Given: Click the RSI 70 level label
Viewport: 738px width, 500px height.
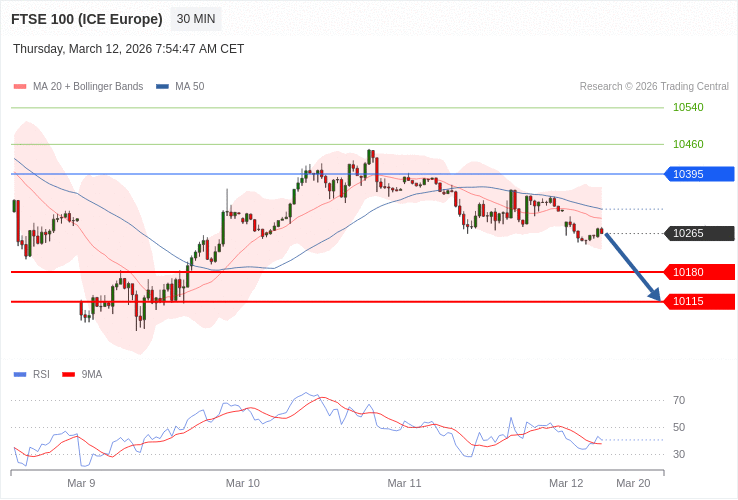Looking at the screenshot, I should click(679, 400).
